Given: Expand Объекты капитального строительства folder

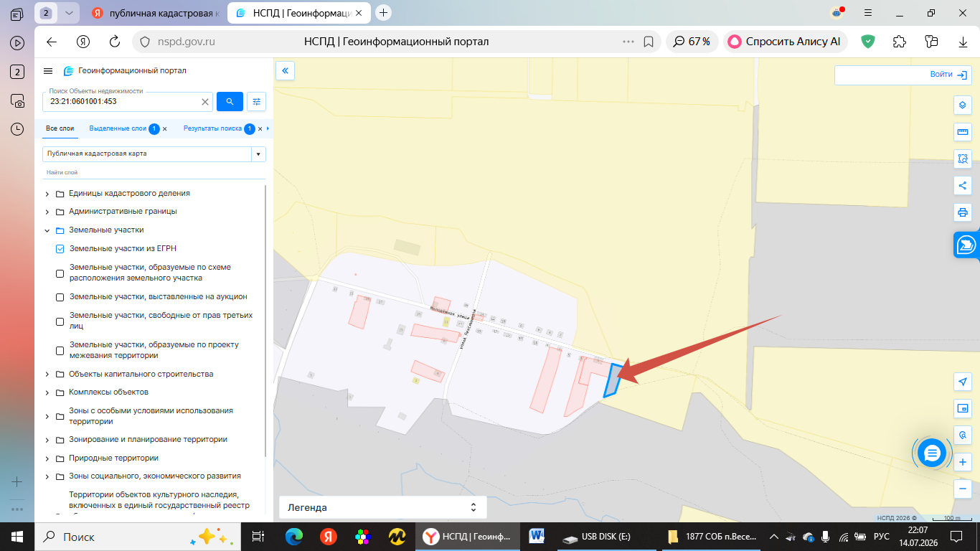Looking at the screenshot, I should point(47,375).
